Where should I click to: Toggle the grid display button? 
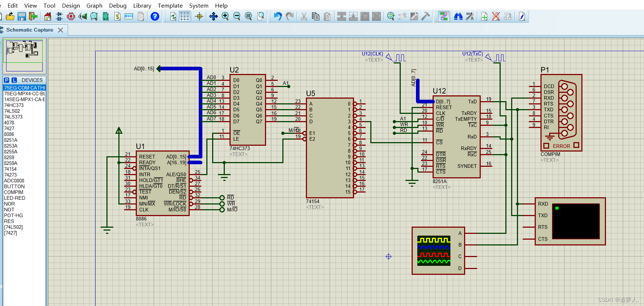click(x=185, y=16)
